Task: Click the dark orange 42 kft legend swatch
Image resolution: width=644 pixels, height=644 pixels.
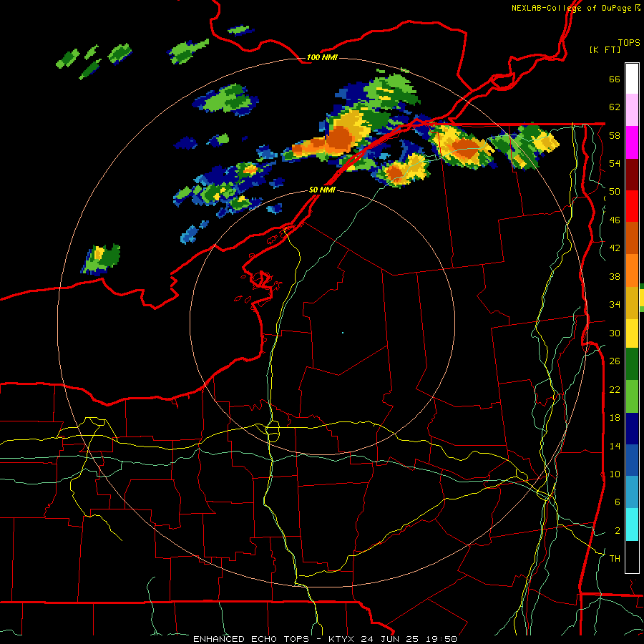Action: point(632,238)
